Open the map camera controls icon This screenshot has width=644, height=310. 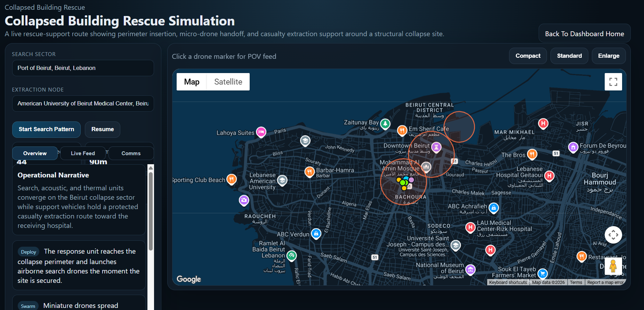(613, 235)
